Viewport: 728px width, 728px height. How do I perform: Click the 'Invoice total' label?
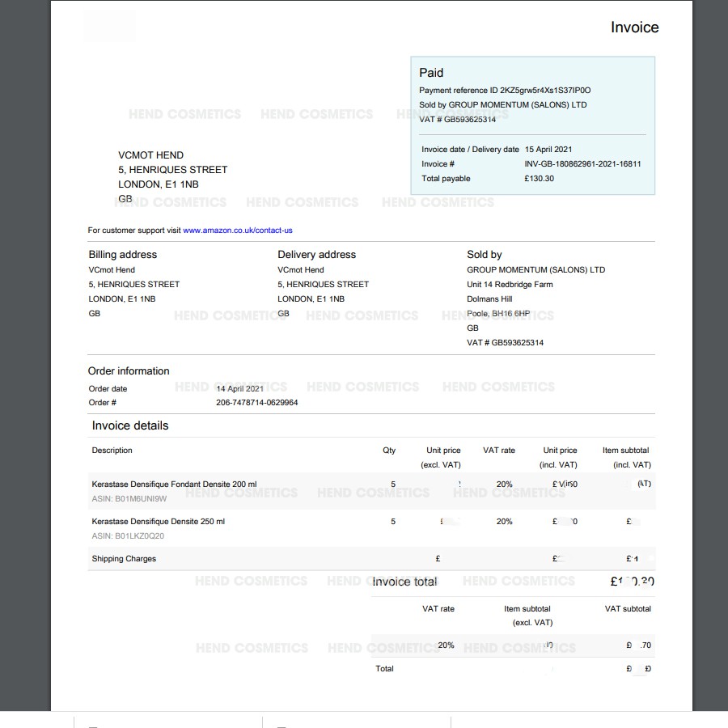point(404,582)
